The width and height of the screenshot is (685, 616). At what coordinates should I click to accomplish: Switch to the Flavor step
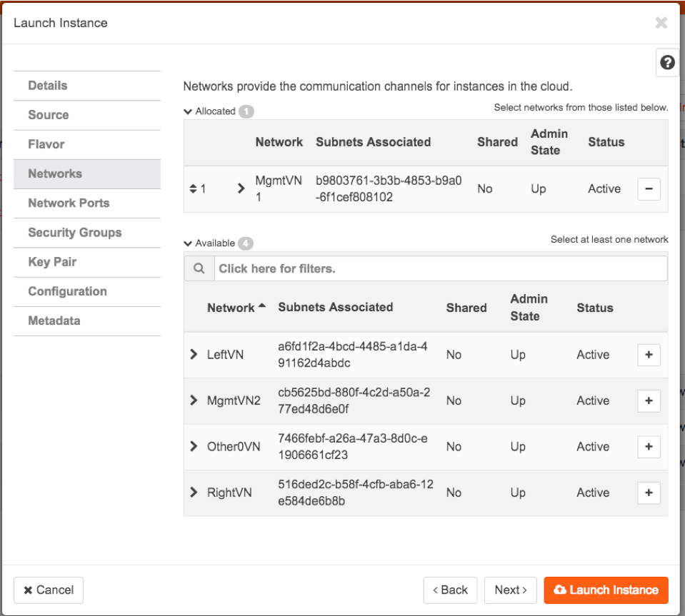pos(46,144)
